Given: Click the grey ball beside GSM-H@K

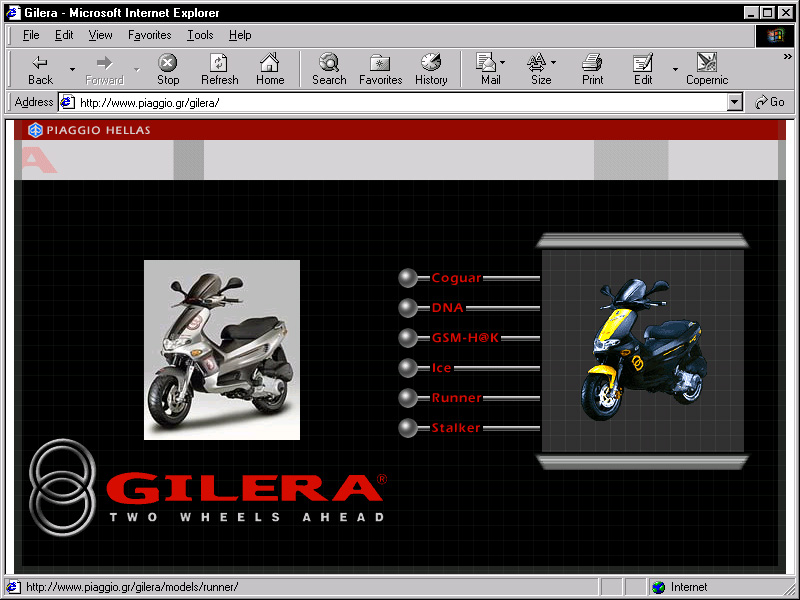Looking at the screenshot, I should [x=408, y=338].
